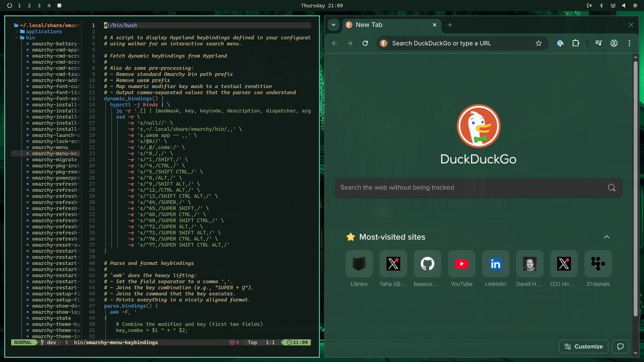Screen dimensions: 644x362
Task: Click the browser back arrow
Action: [334, 43]
